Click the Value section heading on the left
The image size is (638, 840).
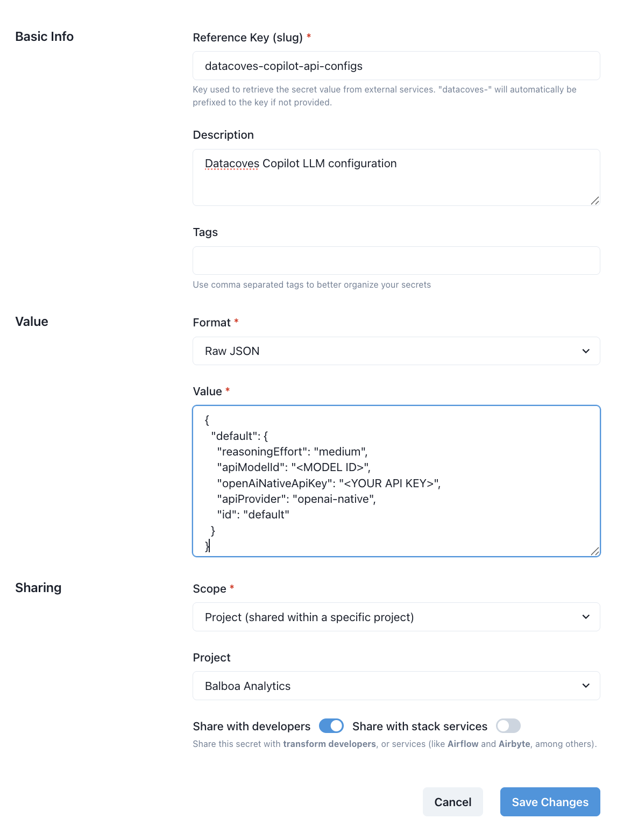pos(32,322)
